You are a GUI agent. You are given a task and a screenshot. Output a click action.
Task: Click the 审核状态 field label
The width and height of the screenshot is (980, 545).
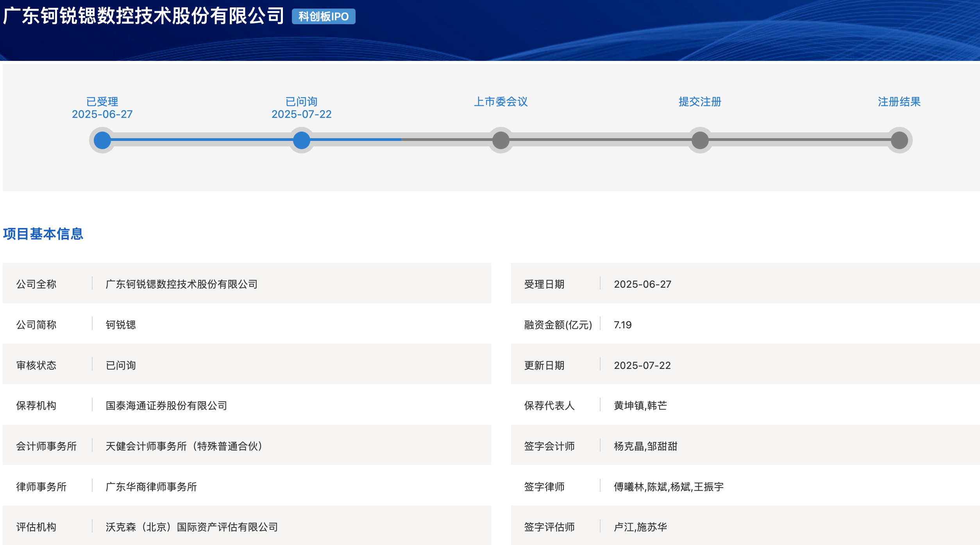[36, 365]
